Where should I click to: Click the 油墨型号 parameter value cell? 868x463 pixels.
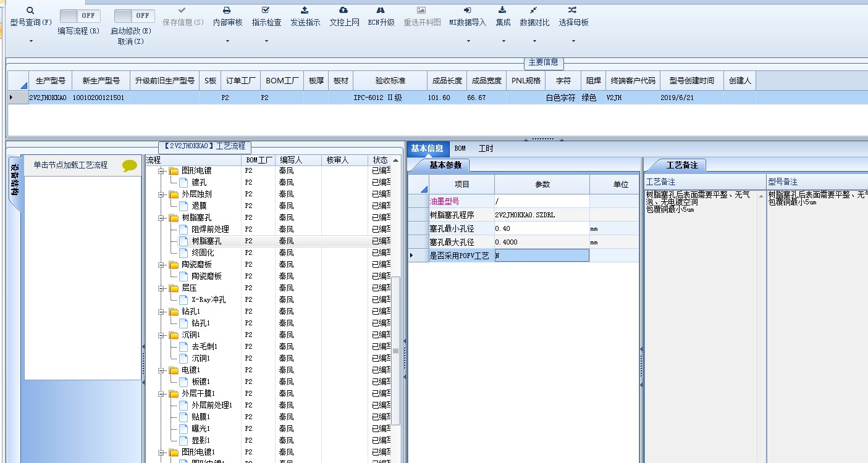pos(542,201)
